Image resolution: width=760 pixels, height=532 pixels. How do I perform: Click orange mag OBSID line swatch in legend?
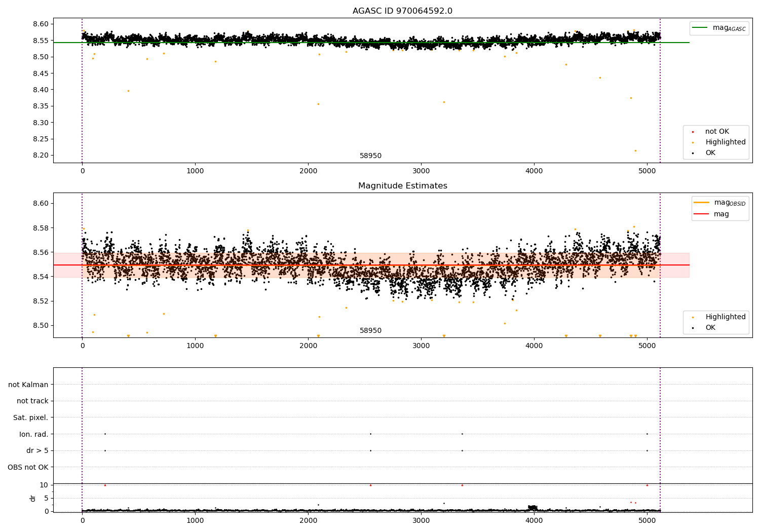701,203
